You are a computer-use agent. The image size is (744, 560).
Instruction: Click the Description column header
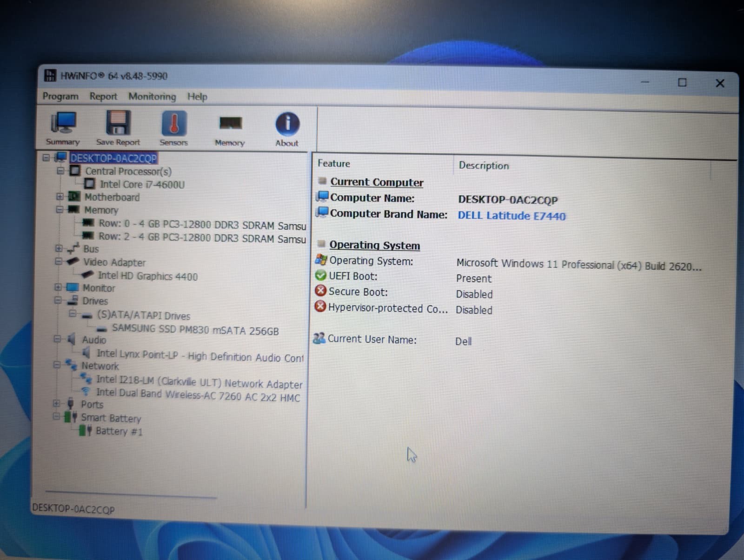(x=484, y=165)
